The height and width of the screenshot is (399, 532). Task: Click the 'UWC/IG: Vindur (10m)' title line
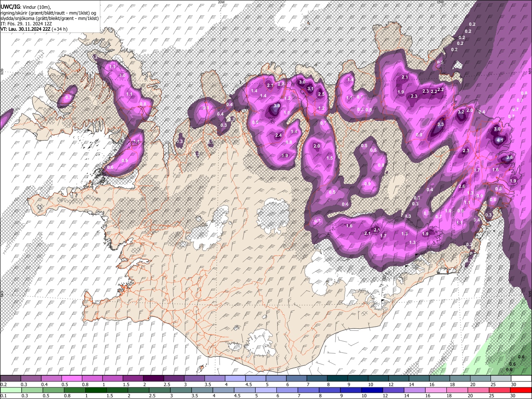pyautogui.click(x=26, y=7)
